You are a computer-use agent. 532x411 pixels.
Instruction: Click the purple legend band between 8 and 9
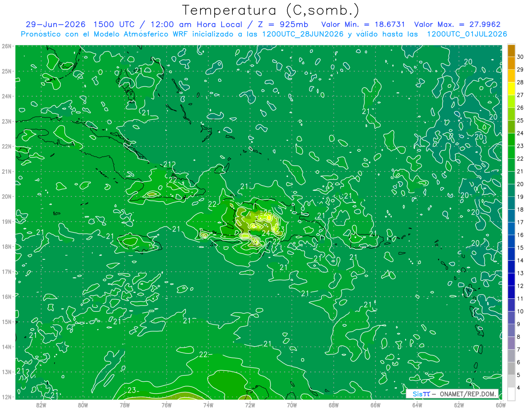tap(511, 330)
